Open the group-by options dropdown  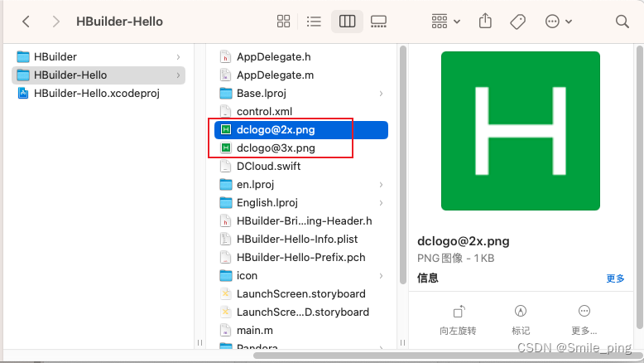(x=445, y=22)
